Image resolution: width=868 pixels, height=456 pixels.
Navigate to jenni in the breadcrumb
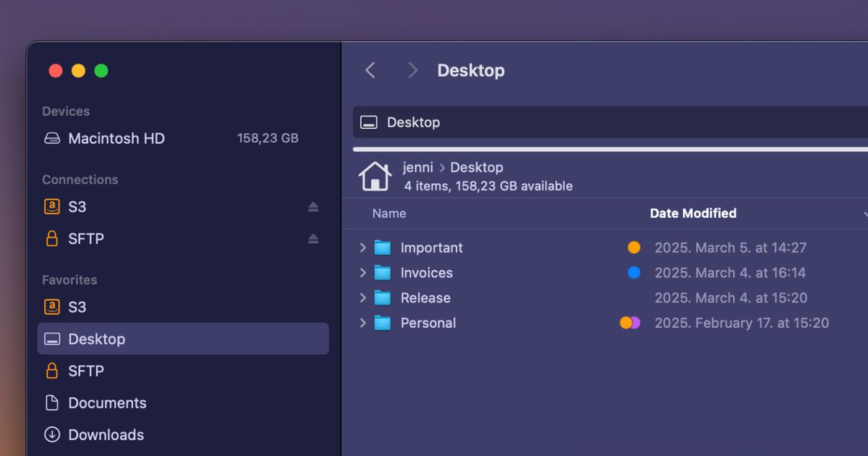(x=418, y=167)
